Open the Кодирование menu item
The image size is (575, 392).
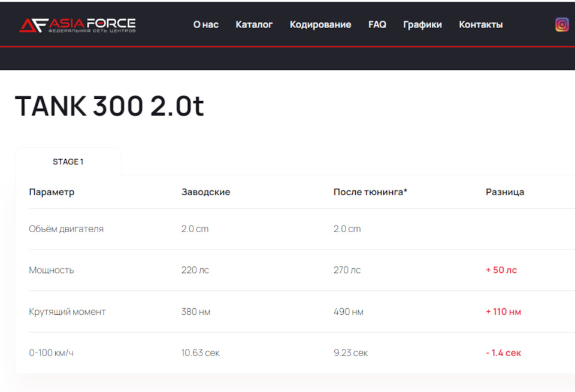(320, 25)
